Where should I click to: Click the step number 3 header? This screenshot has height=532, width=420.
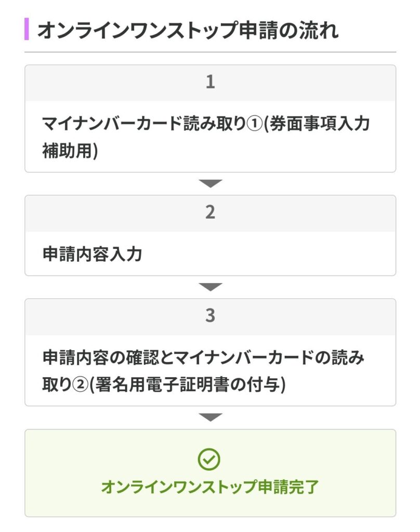point(210,316)
